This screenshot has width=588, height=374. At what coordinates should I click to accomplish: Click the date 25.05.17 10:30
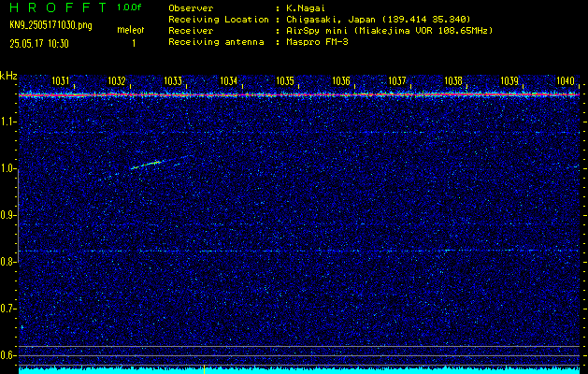[x=39, y=44]
